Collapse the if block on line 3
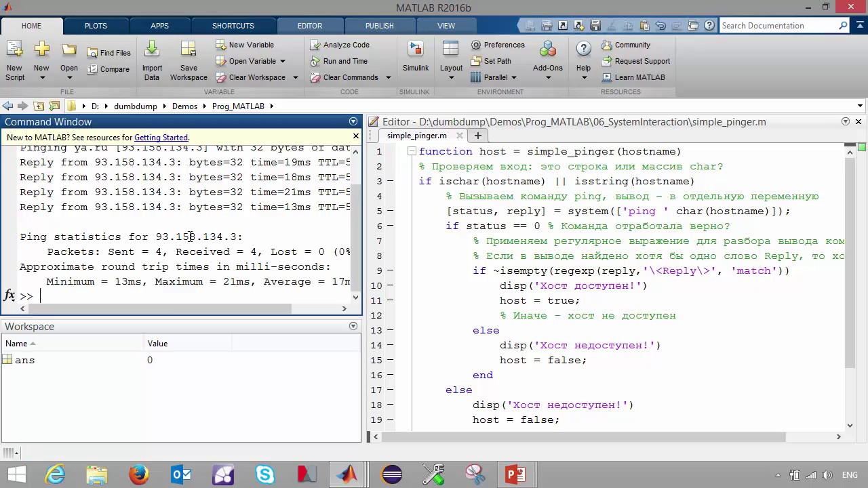The image size is (868, 488). coord(391,181)
